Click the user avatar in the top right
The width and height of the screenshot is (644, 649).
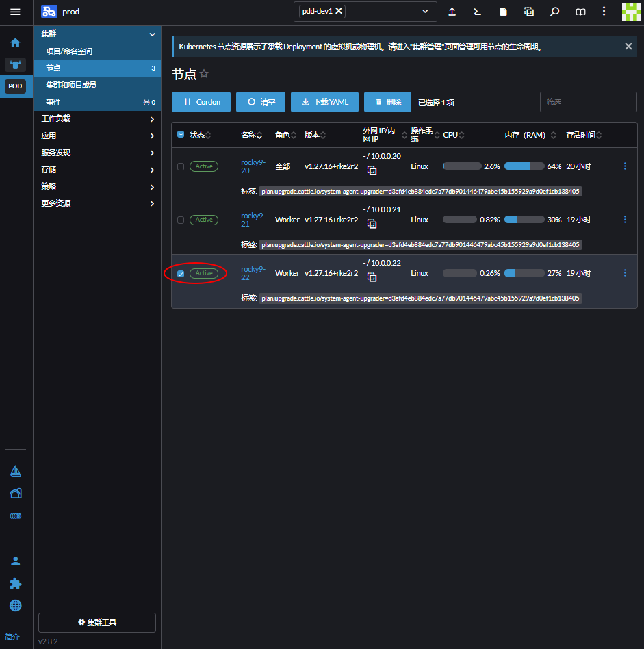pyautogui.click(x=631, y=12)
